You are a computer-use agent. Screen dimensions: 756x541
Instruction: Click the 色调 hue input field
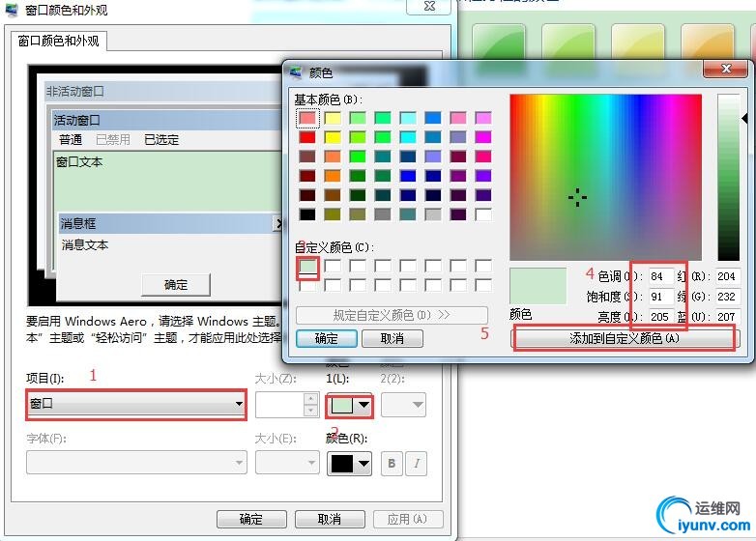tap(659, 276)
